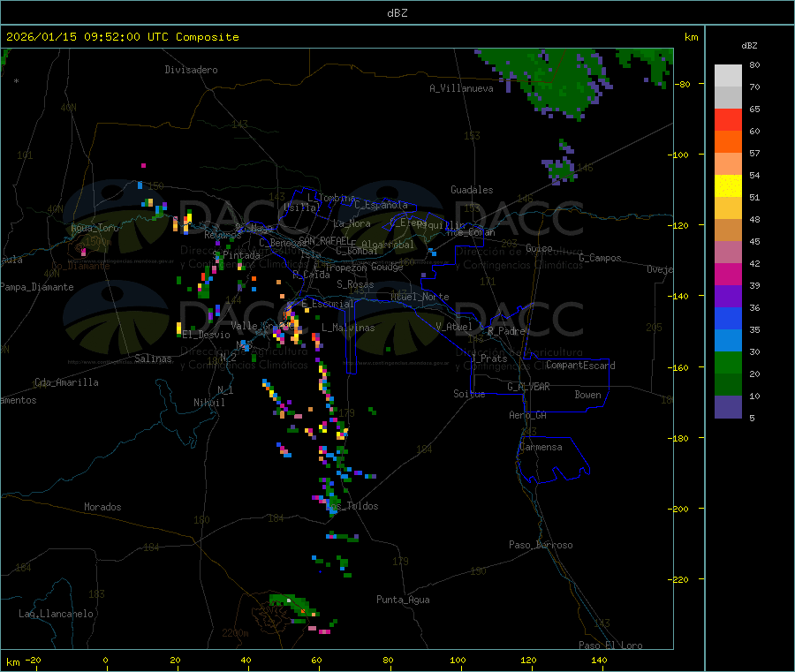Click the V_Atuel label

coord(454,327)
